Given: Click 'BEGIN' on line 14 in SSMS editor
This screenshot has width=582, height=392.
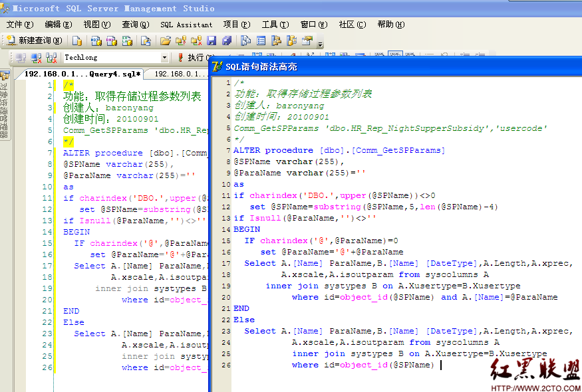Looking at the screenshot, I should pyautogui.click(x=76, y=232).
